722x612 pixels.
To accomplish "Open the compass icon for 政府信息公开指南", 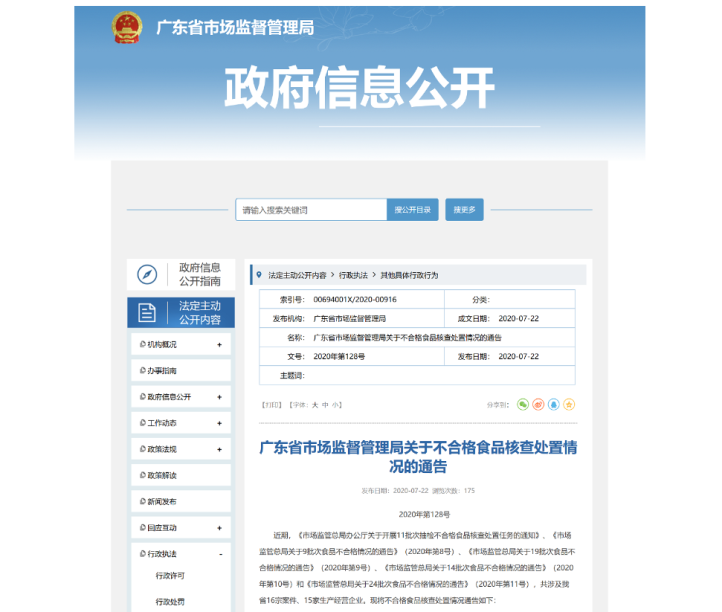I will [x=147, y=274].
